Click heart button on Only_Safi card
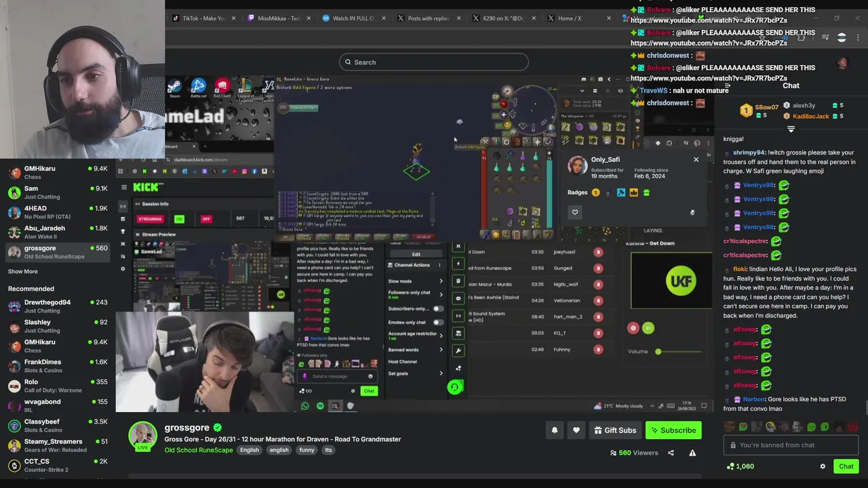 coord(575,212)
